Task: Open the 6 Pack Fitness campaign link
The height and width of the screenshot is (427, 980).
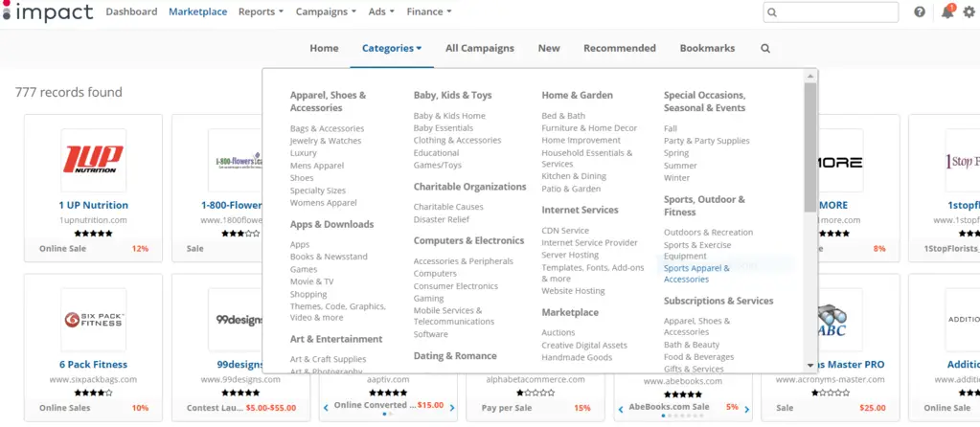Action: (93, 365)
